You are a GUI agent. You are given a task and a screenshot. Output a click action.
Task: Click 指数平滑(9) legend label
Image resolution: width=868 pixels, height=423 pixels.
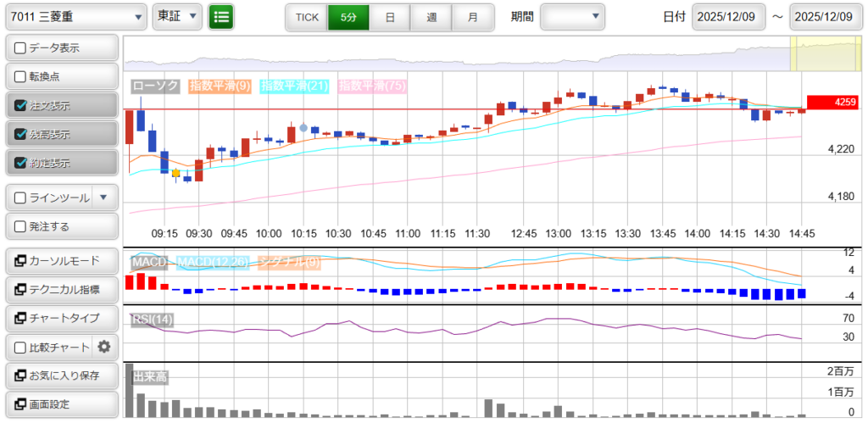(219, 86)
